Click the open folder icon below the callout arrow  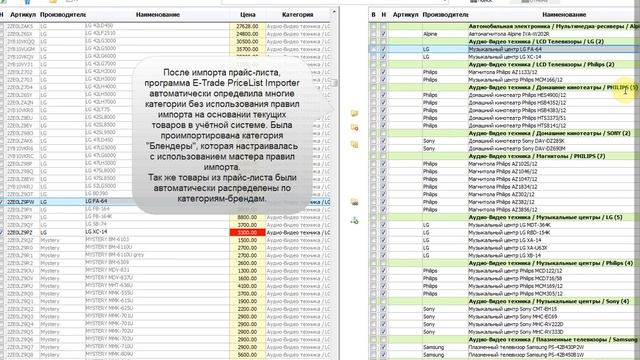click(x=354, y=202)
